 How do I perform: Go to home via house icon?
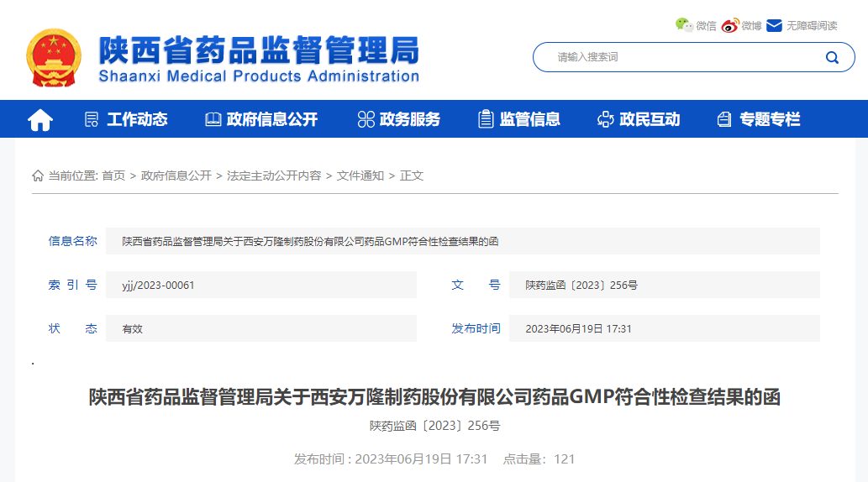[x=40, y=119]
